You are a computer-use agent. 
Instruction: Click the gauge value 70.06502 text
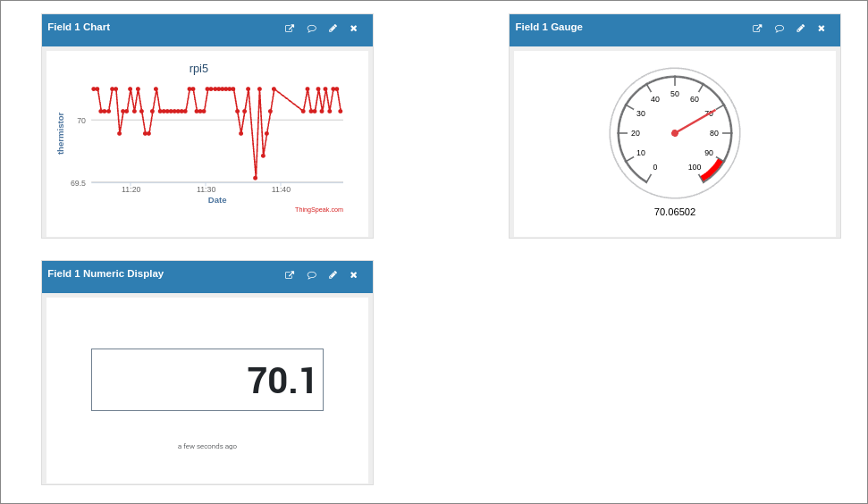[x=675, y=212]
